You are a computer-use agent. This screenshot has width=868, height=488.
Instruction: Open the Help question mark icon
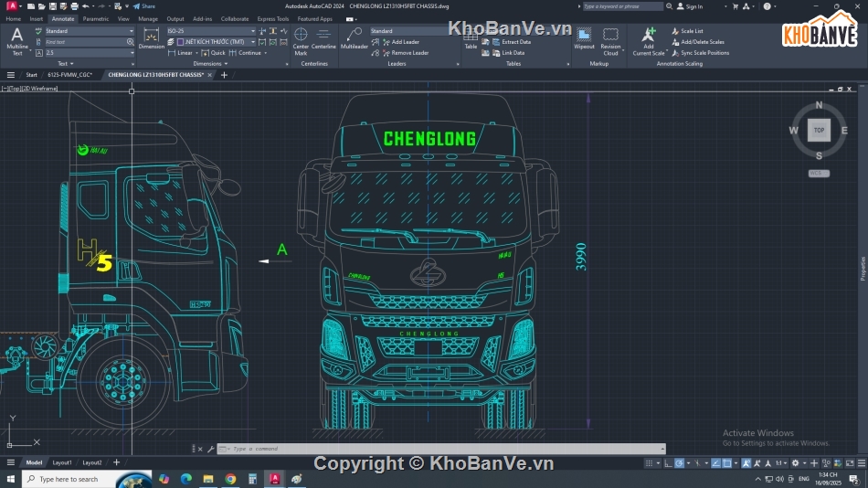[x=767, y=6]
